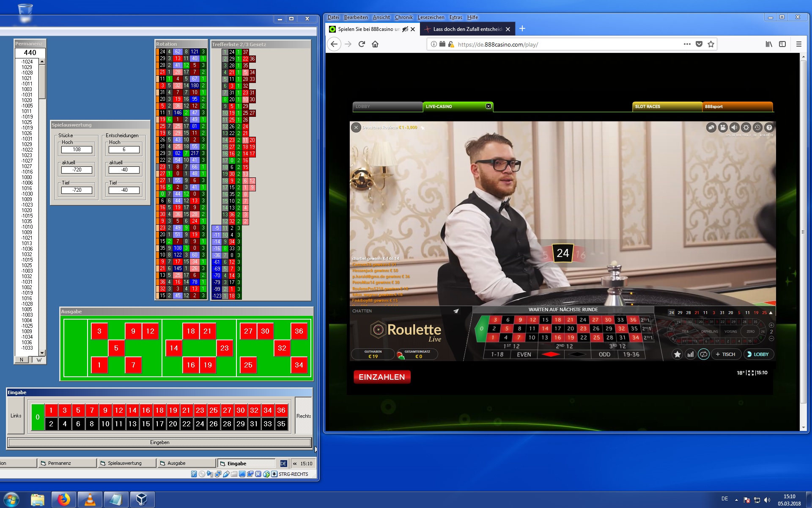Open Firefox from the Windows taskbar
812x508 pixels.
64,500
